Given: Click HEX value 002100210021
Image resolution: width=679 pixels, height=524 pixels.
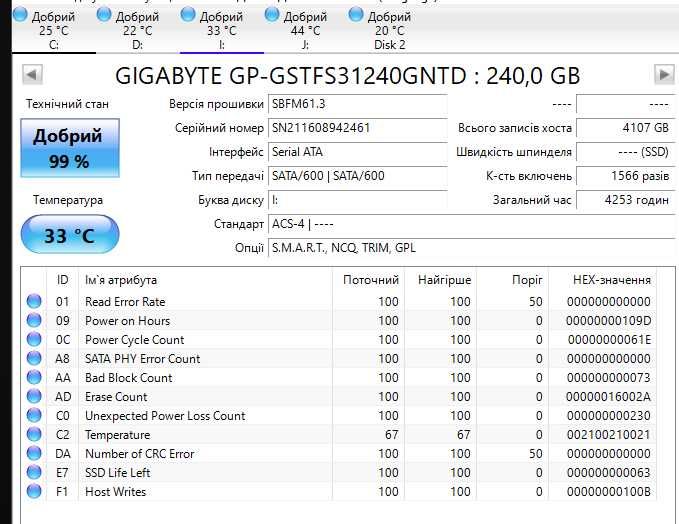Looking at the screenshot, I should tap(608, 435).
